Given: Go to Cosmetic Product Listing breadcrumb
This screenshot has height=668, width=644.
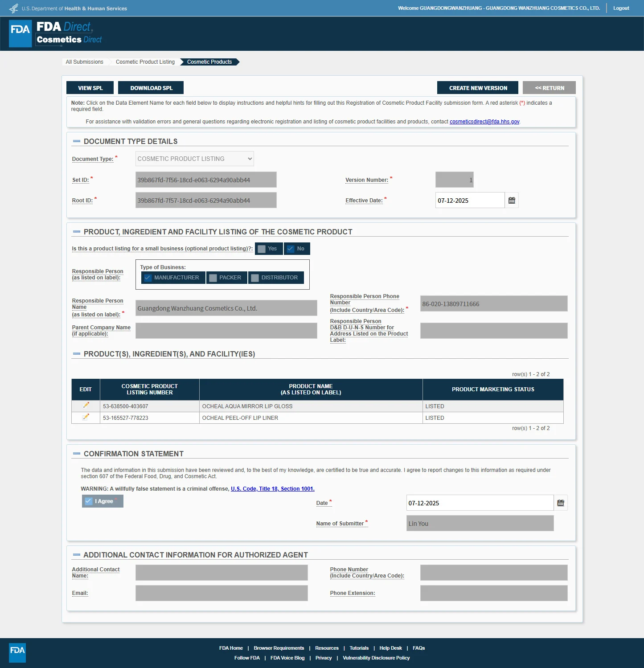Looking at the screenshot, I should (x=145, y=62).
